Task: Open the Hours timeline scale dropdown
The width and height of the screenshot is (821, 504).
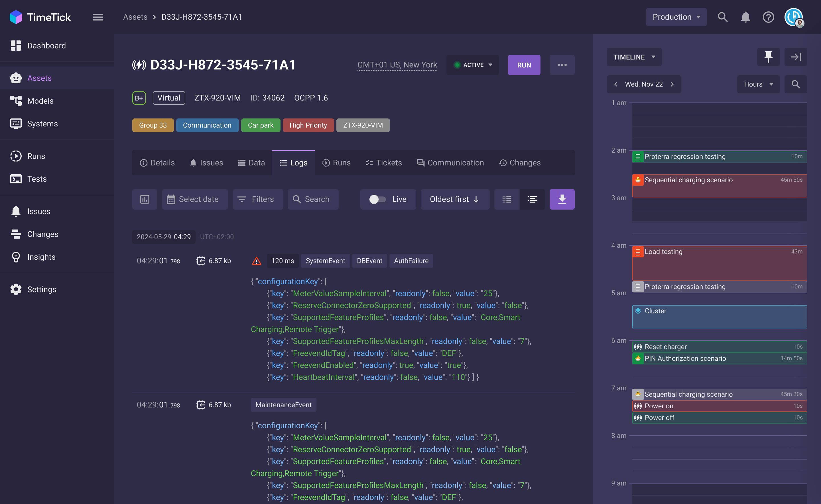Action: tap(758, 84)
